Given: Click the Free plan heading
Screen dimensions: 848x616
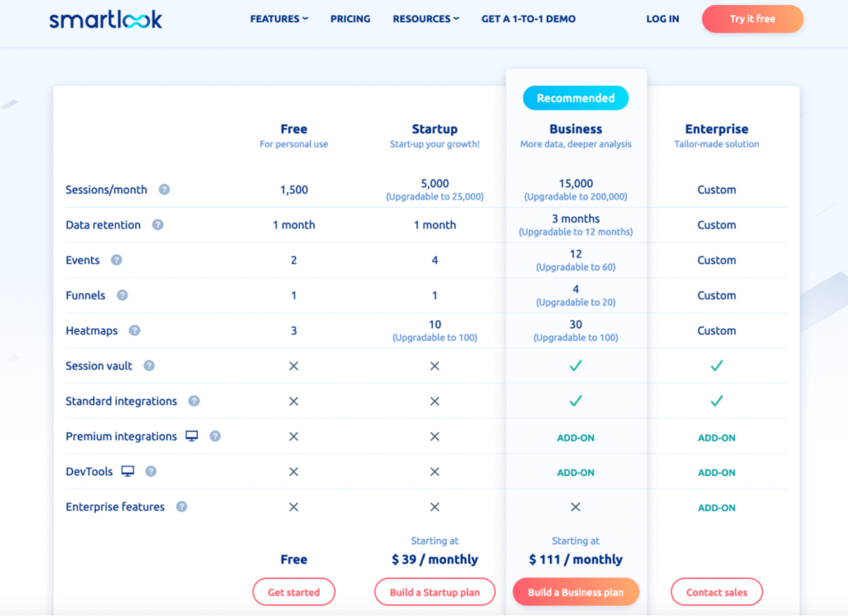Looking at the screenshot, I should [294, 128].
